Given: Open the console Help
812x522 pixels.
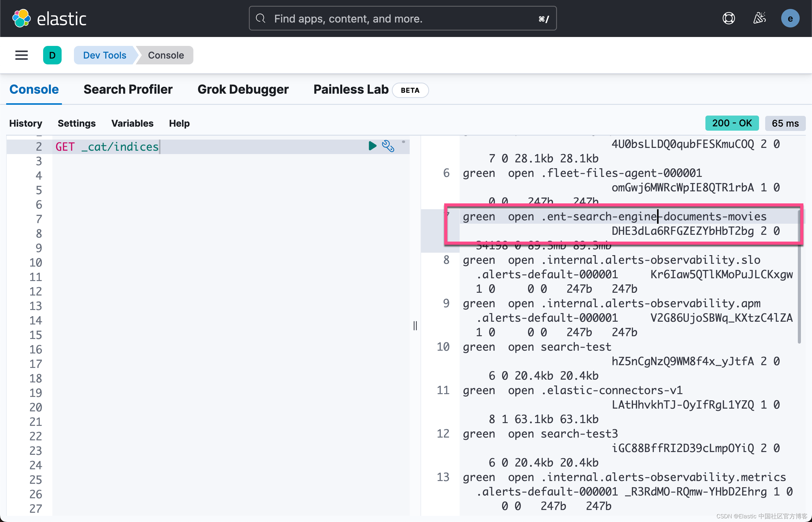Looking at the screenshot, I should 179,123.
